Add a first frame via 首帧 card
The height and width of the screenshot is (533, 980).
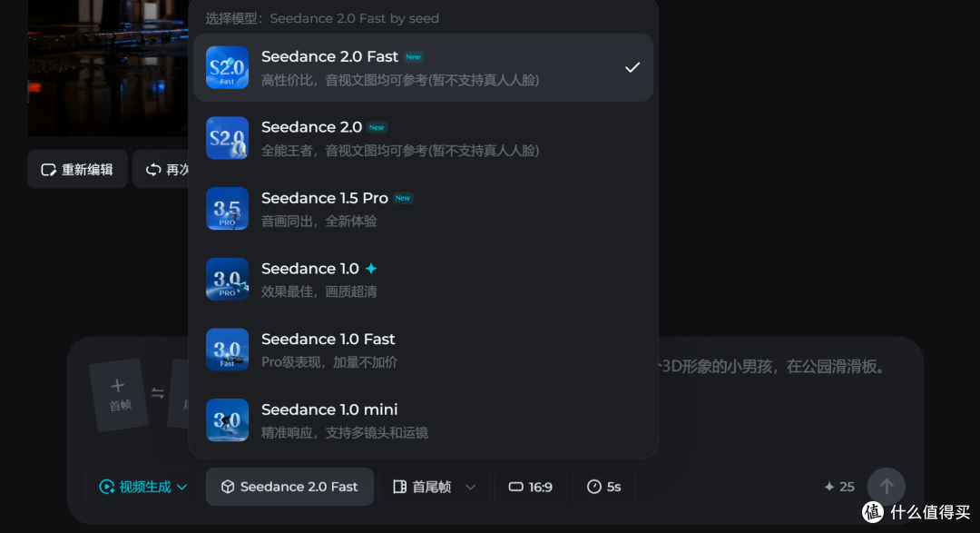[x=119, y=394]
